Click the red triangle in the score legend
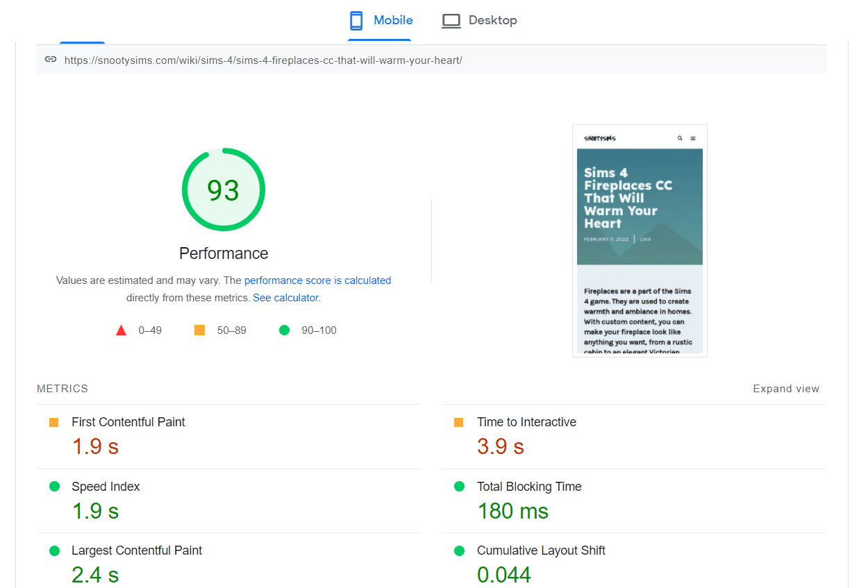The width and height of the screenshot is (868, 588). point(121,329)
